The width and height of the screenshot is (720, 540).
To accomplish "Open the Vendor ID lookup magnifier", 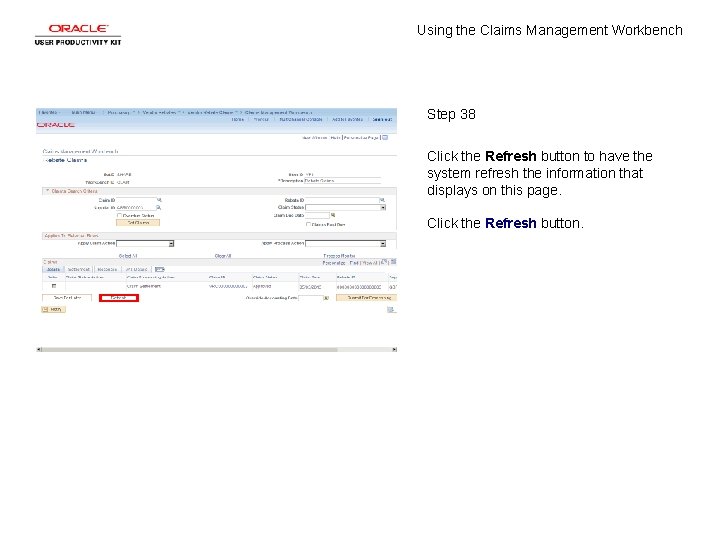I will 159,208.
